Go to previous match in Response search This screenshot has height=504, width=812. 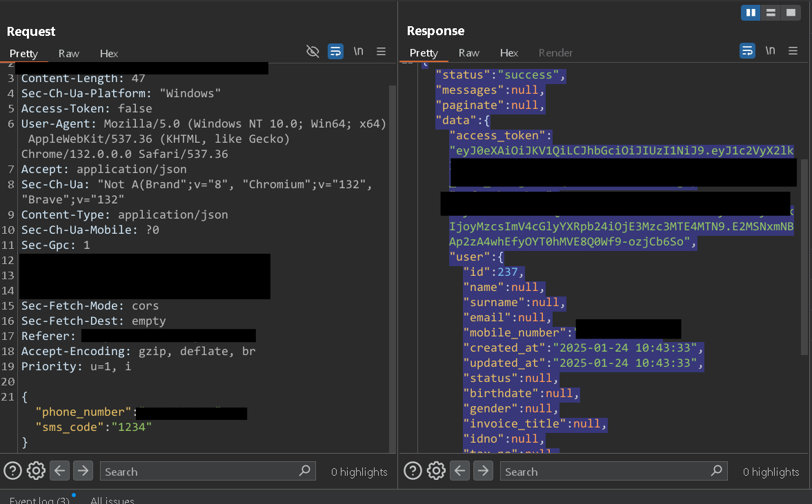tap(460, 471)
